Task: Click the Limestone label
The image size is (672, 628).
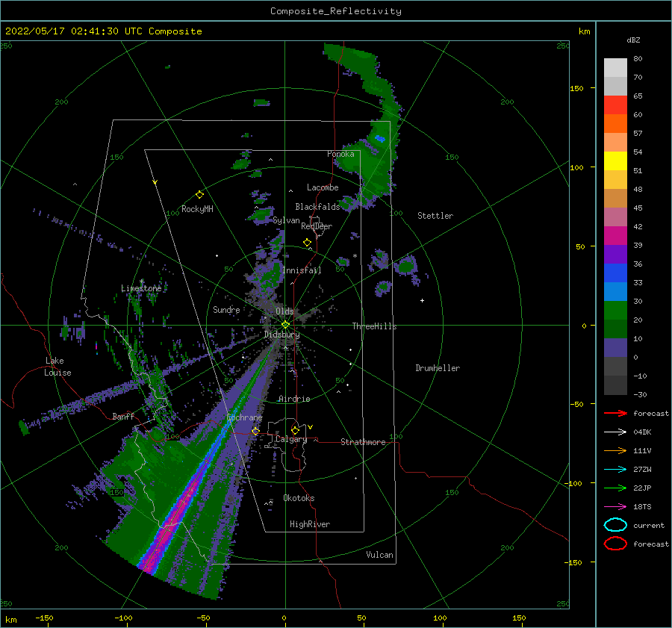Action: 141,288
